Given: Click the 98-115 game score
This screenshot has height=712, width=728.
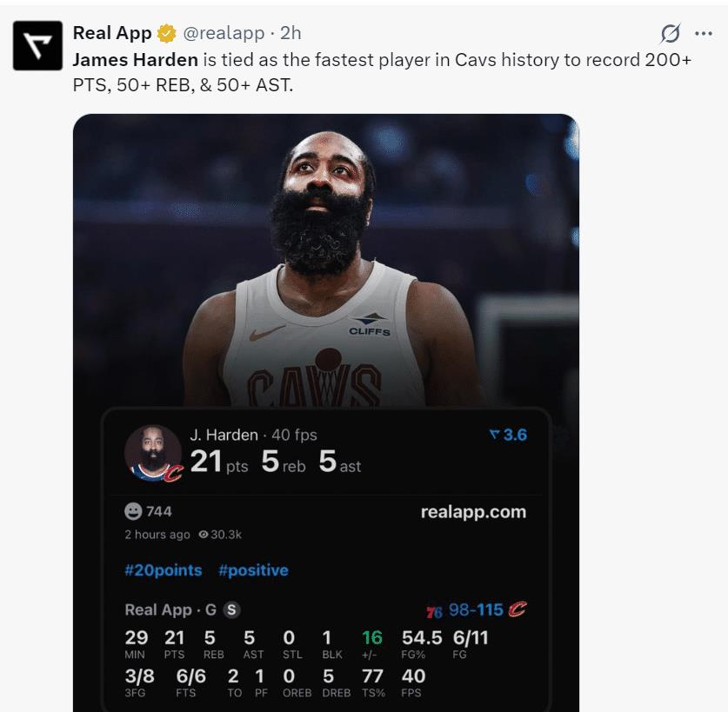Looking at the screenshot, I should click(476, 609).
